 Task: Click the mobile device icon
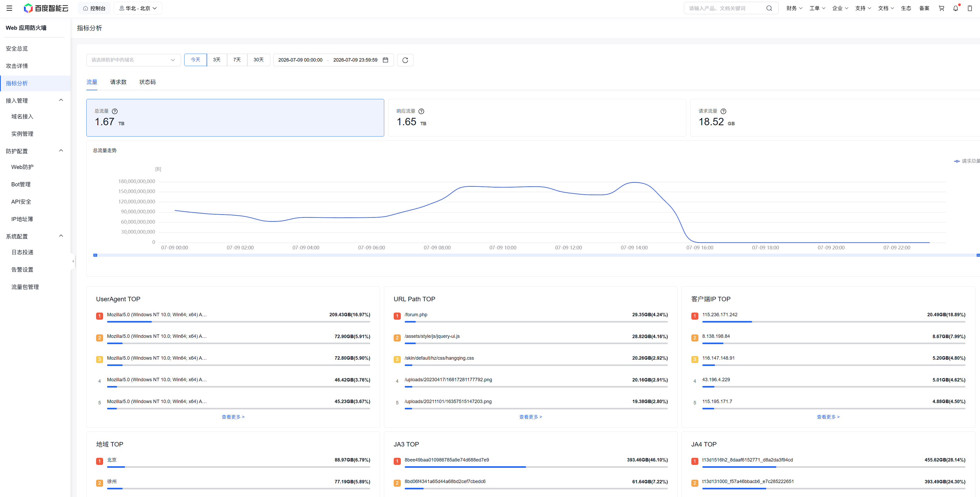[x=970, y=8]
